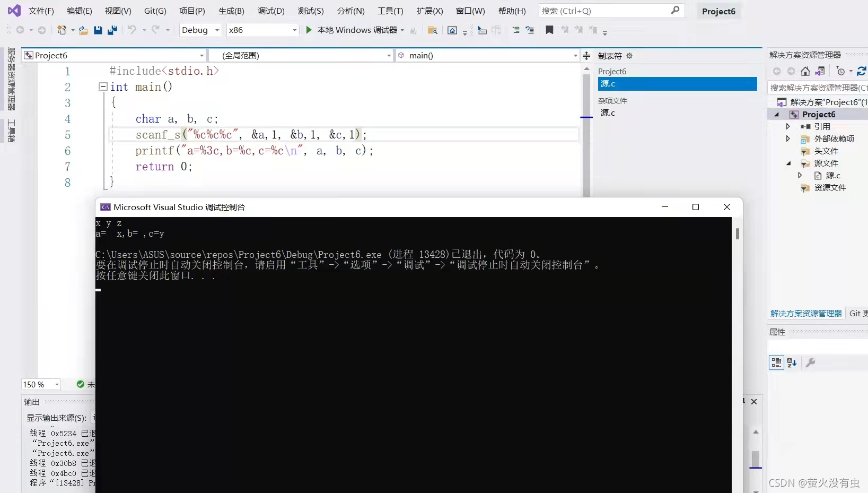Click the debug console vertical scrollbar thumb

coord(737,233)
